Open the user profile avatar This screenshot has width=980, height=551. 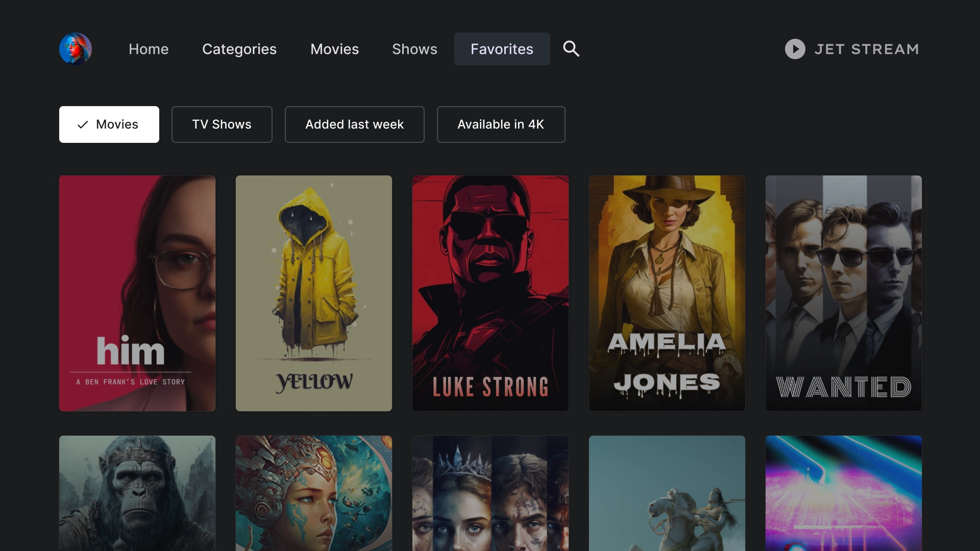[x=76, y=49]
